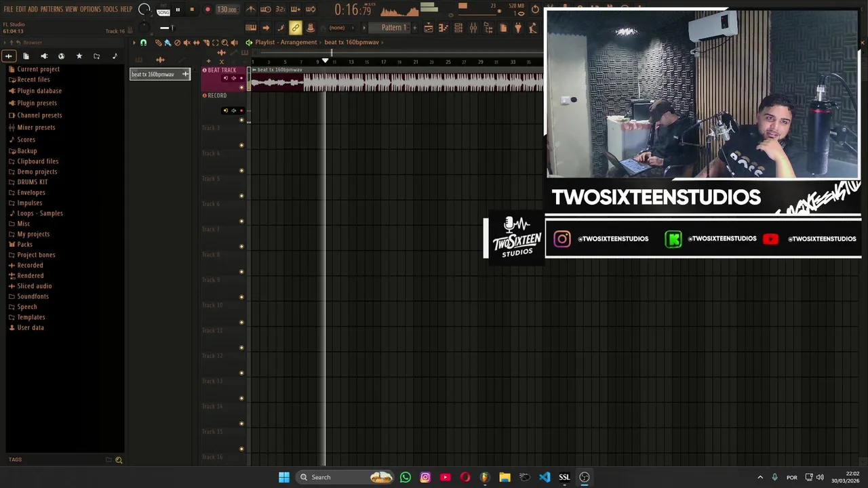Switch to PAT playback mode
Screen dimensions: 868x488
163,5
